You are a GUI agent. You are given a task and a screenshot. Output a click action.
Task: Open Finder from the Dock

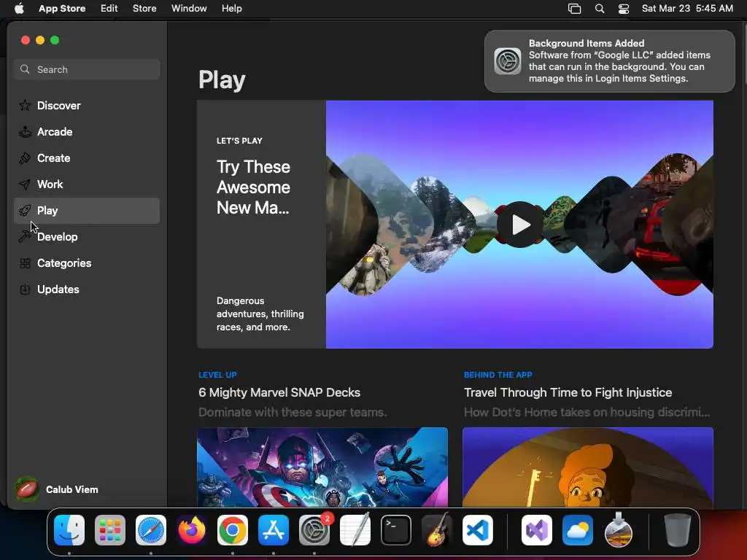pos(69,530)
